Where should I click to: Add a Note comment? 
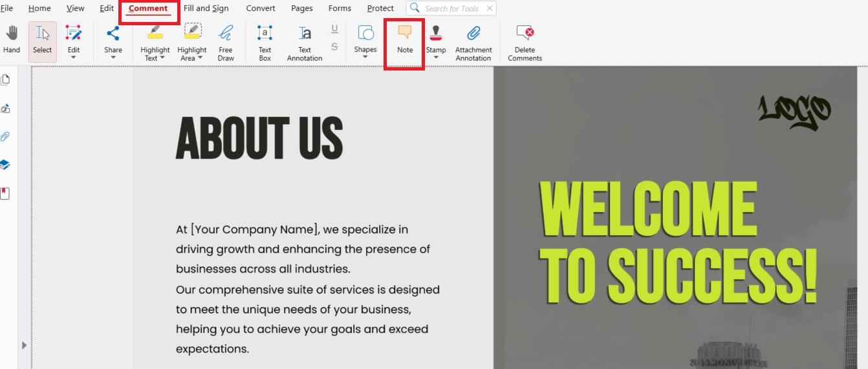[x=405, y=40]
